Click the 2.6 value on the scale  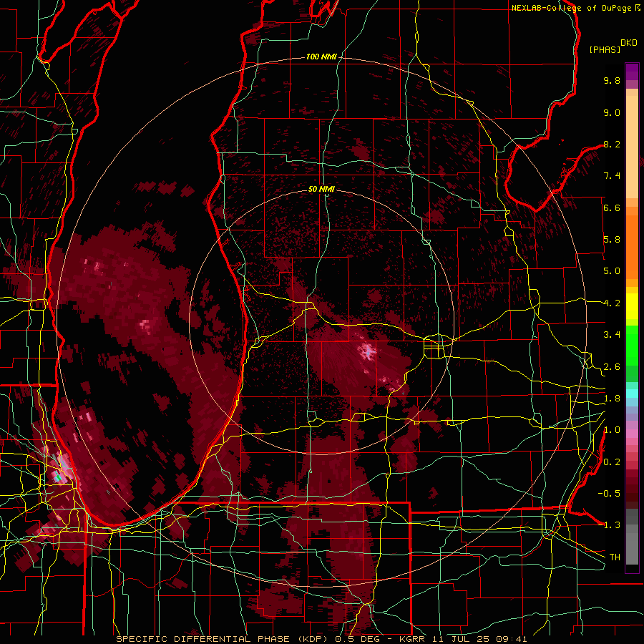pyautogui.click(x=612, y=367)
